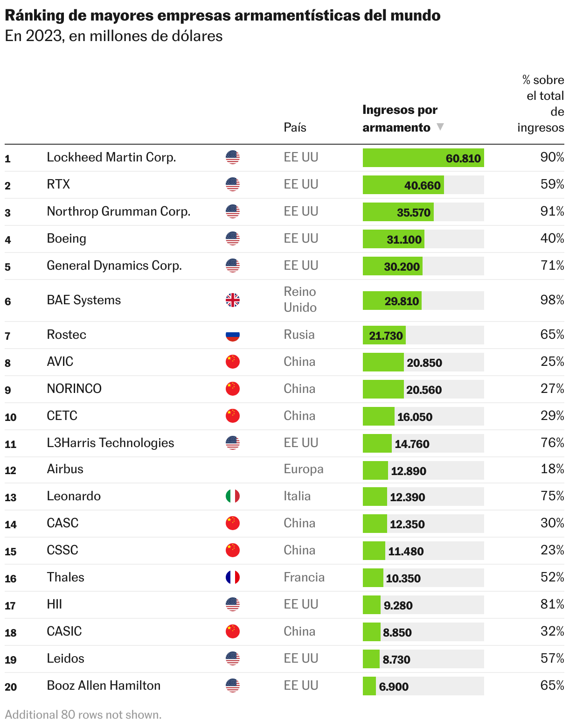Click the sort arrow beside Ingresos por armamento

(440, 127)
